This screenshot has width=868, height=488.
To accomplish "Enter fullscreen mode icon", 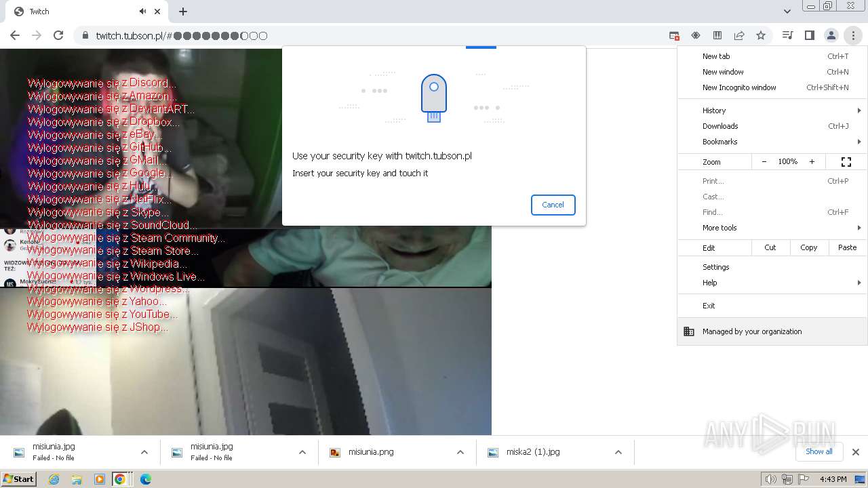I will click(846, 162).
